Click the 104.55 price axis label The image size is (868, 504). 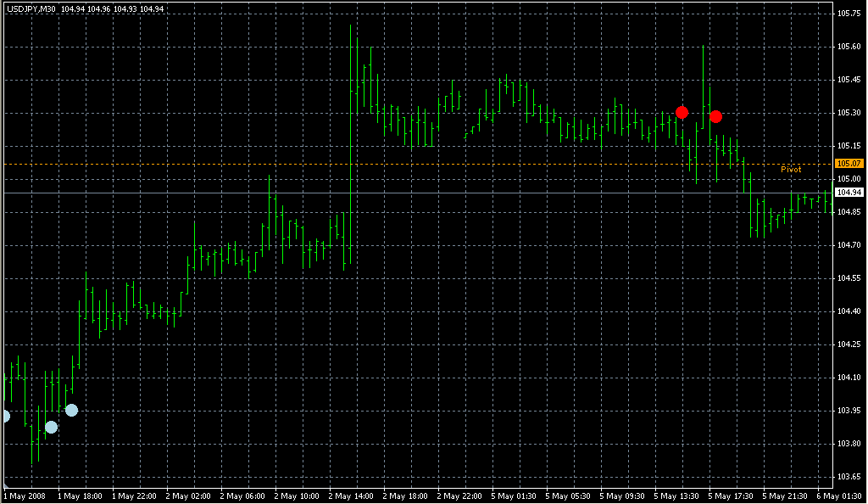point(849,278)
